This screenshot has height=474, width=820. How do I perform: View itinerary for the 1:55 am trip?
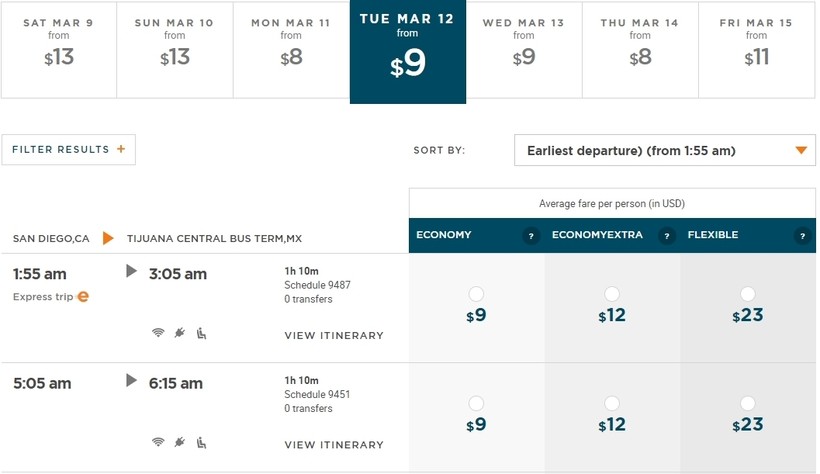pos(334,336)
